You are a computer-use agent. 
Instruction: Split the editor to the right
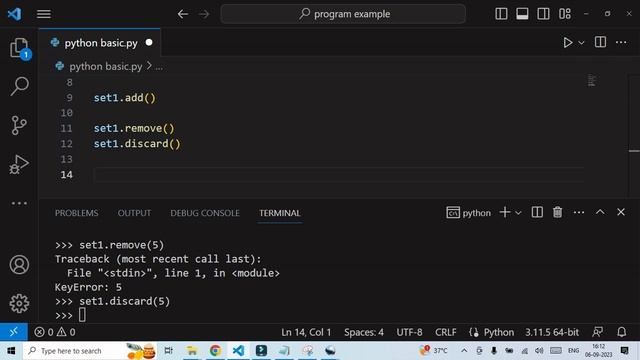[600, 42]
